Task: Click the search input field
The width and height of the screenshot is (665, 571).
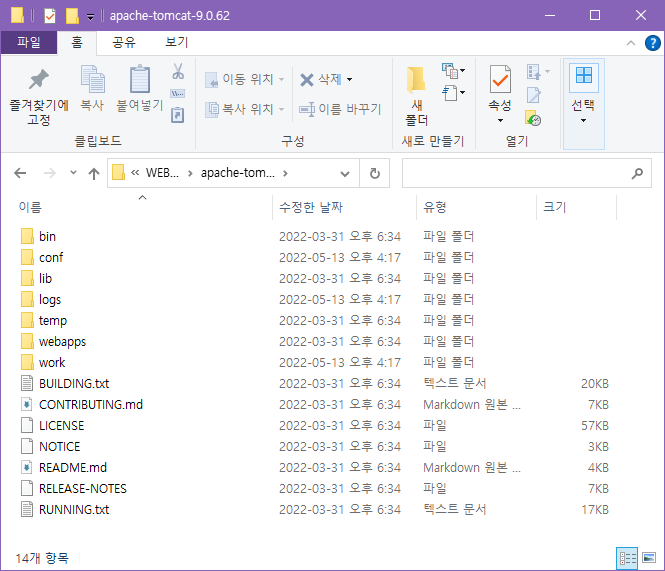Action: pos(527,173)
